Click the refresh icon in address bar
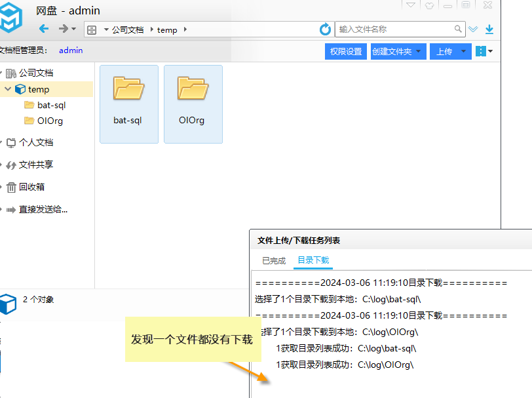This screenshot has height=398, width=532. tap(325, 30)
